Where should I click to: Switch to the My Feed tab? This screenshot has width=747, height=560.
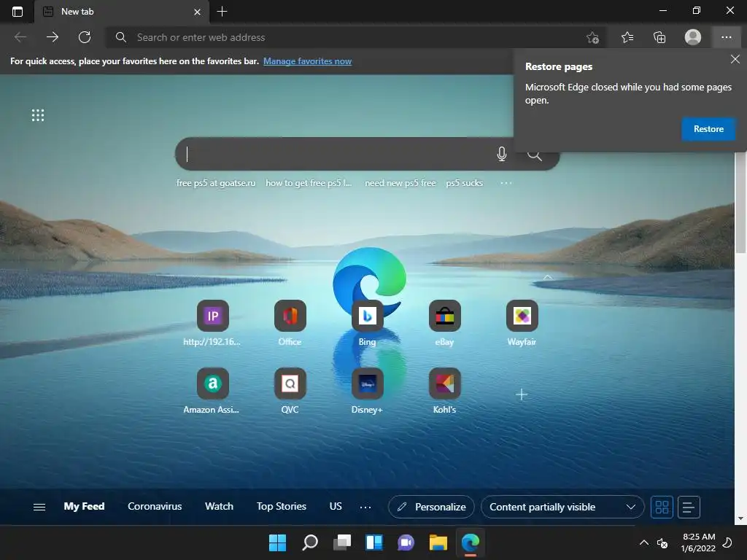85,506
